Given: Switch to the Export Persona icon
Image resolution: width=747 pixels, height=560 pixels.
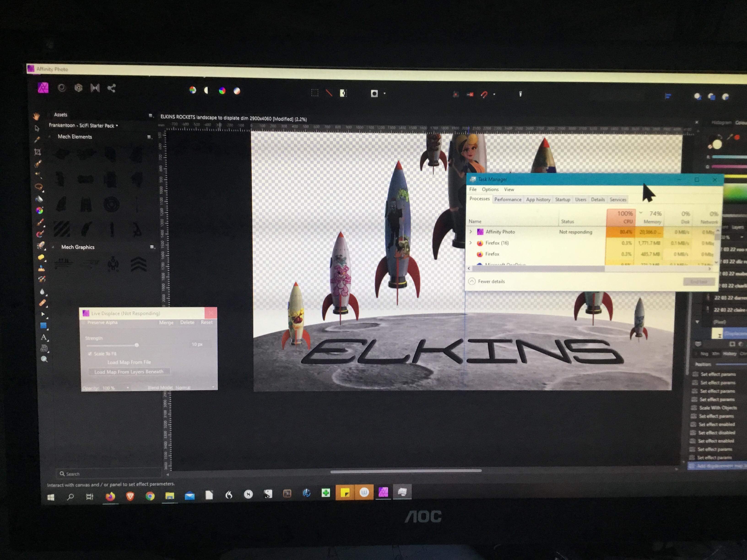Looking at the screenshot, I should click(111, 89).
